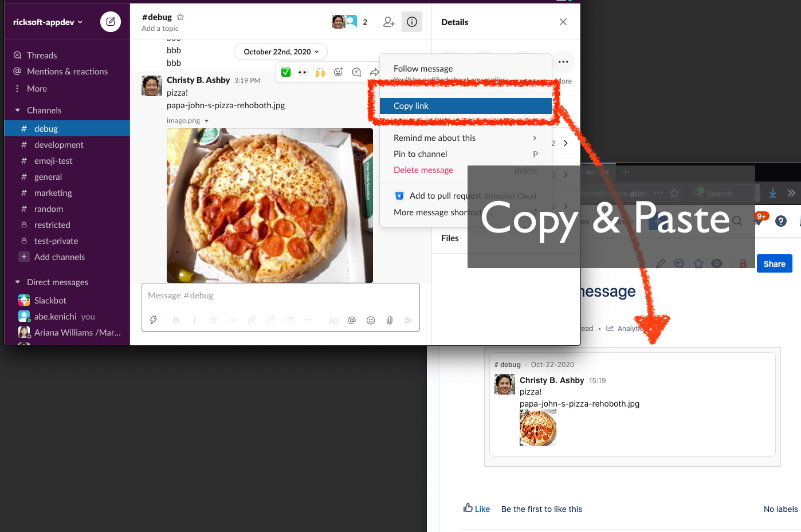Toggle the channel details info icon
The height and width of the screenshot is (532, 801).
click(412, 22)
